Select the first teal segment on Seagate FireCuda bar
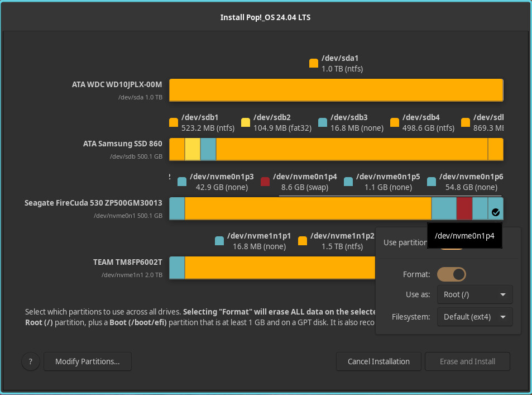 177,208
